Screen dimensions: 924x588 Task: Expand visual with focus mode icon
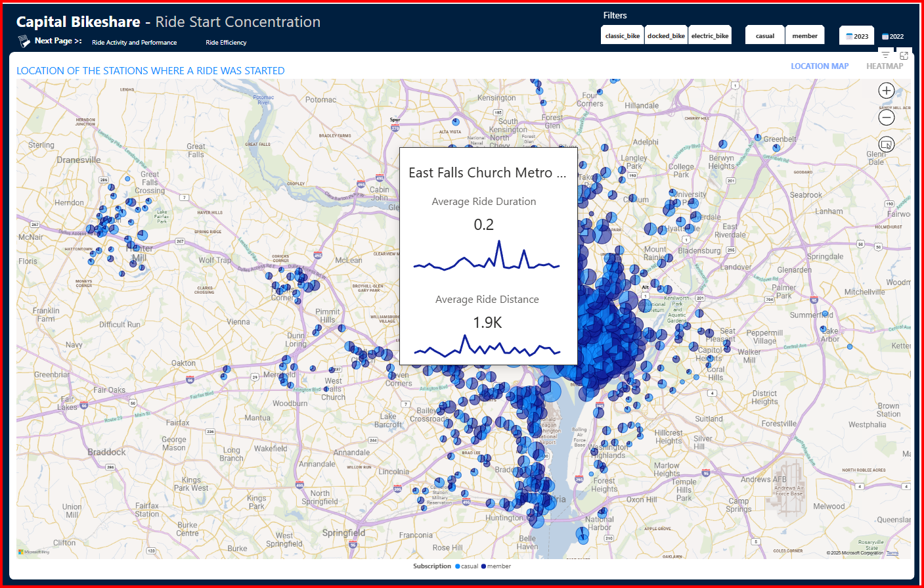pyautogui.click(x=904, y=55)
